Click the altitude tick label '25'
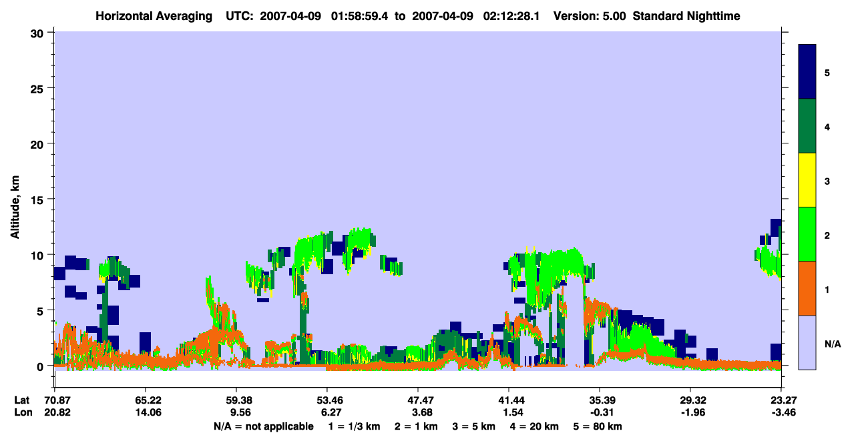The image size is (868, 445). coord(39,88)
